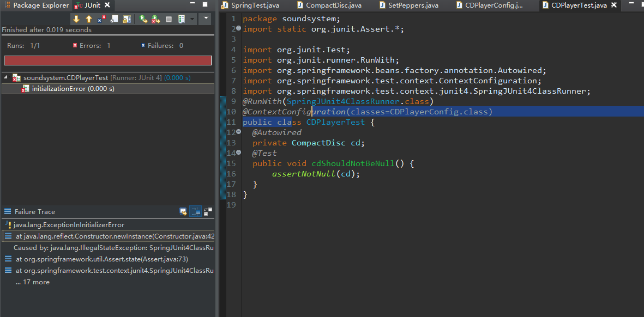This screenshot has height=317, width=644.
Task: Go to previous failed test arrow
Action: click(x=89, y=19)
